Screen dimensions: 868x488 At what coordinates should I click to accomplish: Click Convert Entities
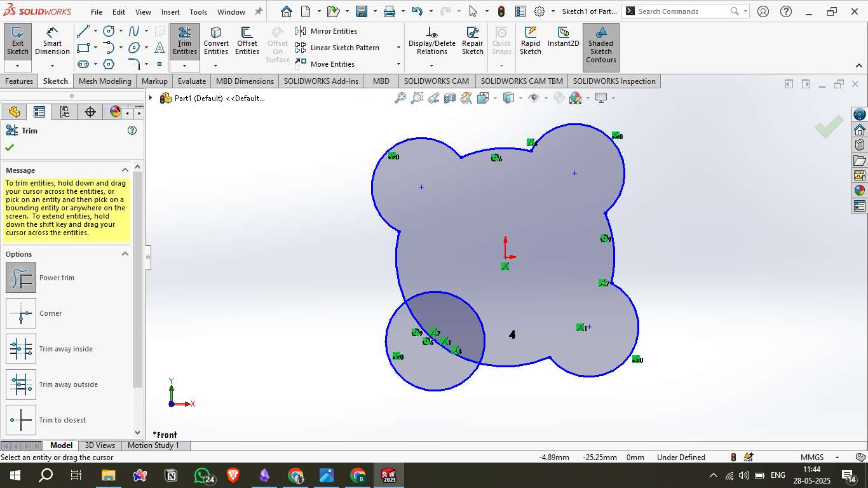(x=216, y=41)
